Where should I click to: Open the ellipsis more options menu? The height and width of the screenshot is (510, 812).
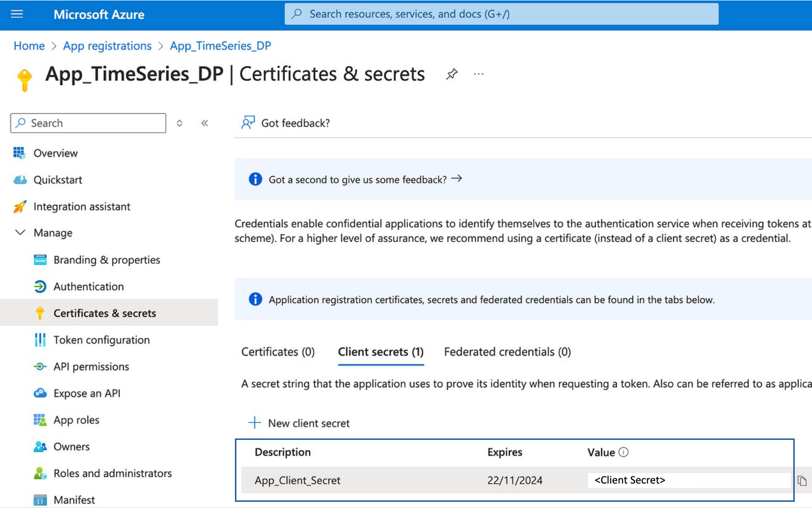pyautogui.click(x=479, y=74)
